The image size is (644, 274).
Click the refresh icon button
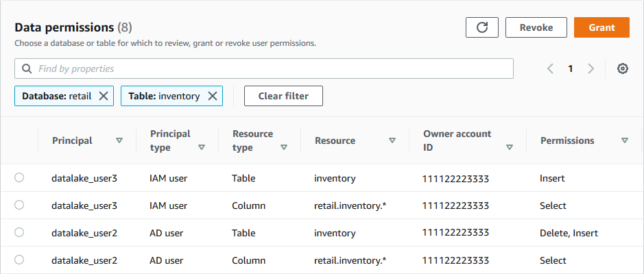(482, 27)
